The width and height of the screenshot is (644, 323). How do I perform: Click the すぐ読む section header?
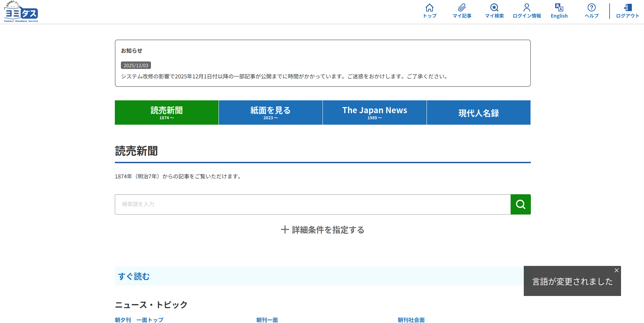point(134,276)
